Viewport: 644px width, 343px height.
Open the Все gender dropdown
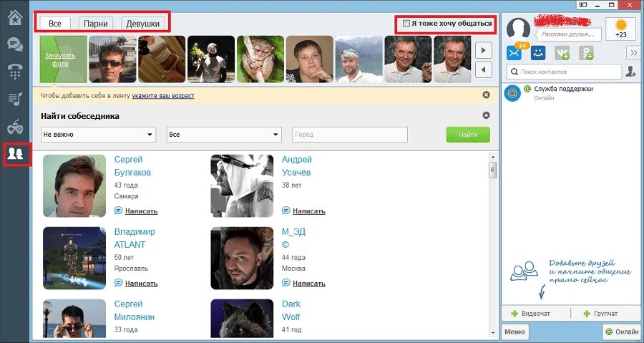click(224, 135)
